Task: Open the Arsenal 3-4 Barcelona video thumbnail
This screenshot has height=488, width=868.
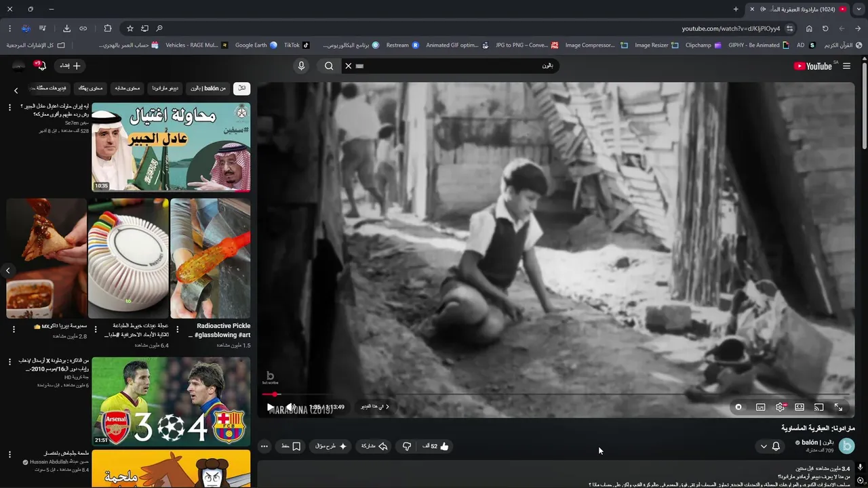Action: [x=171, y=401]
